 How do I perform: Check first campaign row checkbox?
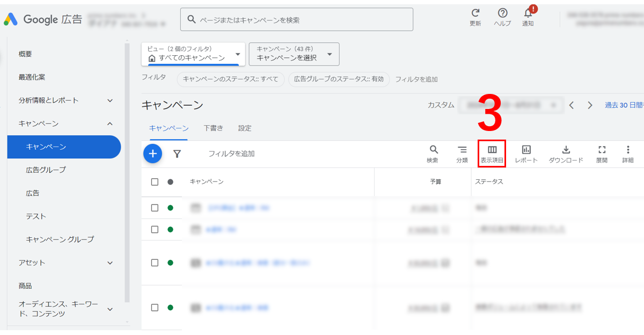click(x=155, y=208)
